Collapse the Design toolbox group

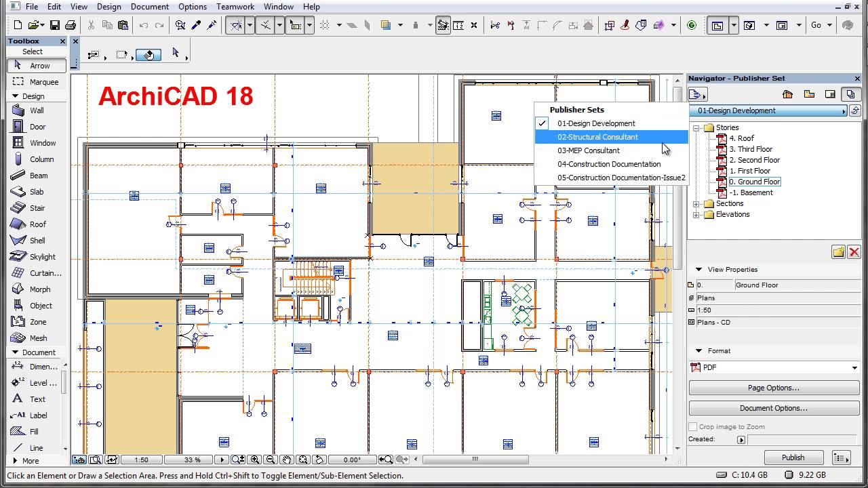click(15, 96)
